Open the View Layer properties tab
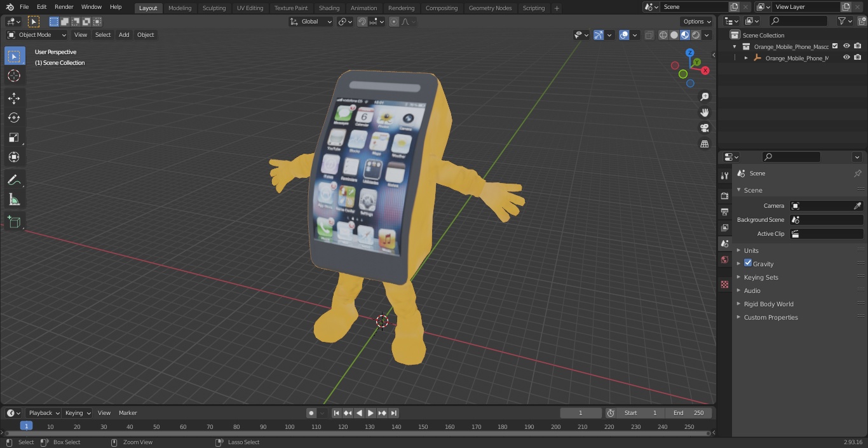The width and height of the screenshot is (868, 448). coord(724,227)
